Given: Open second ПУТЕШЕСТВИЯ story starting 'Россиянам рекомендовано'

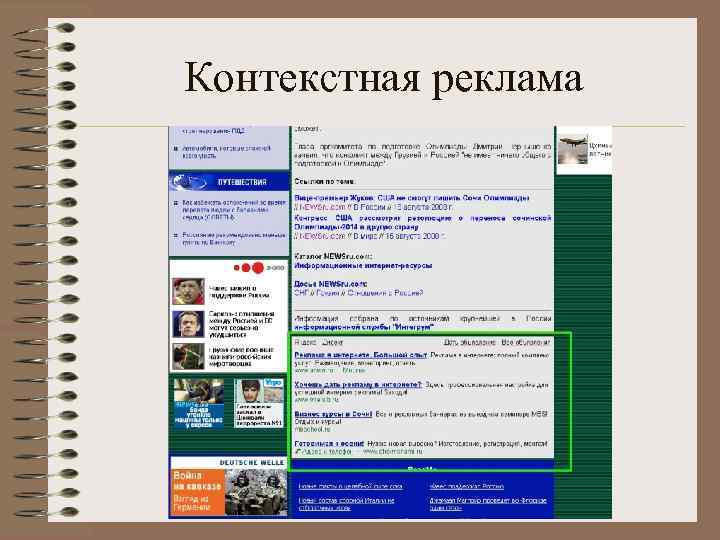Looking at the screenshot, I should click(234, 238).
